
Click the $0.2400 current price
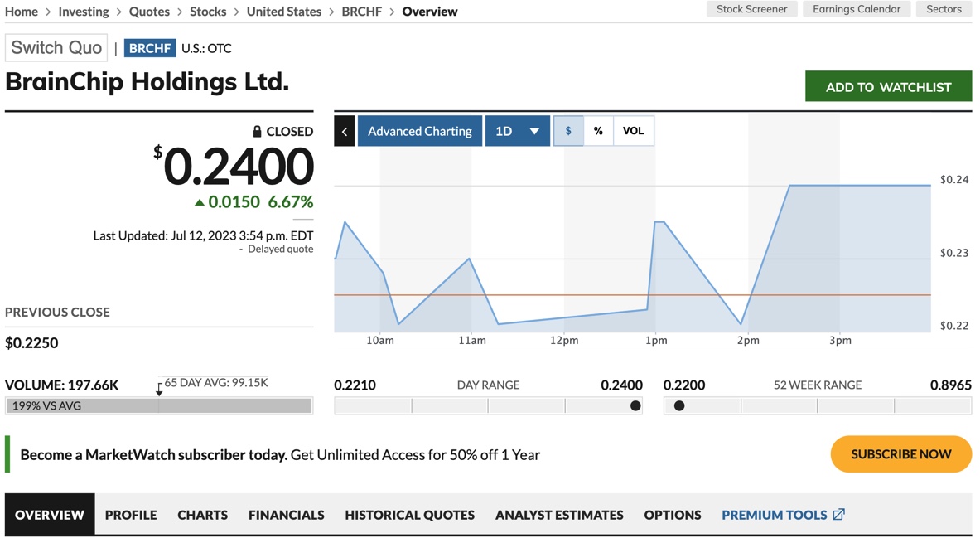[x=234, y=167]
